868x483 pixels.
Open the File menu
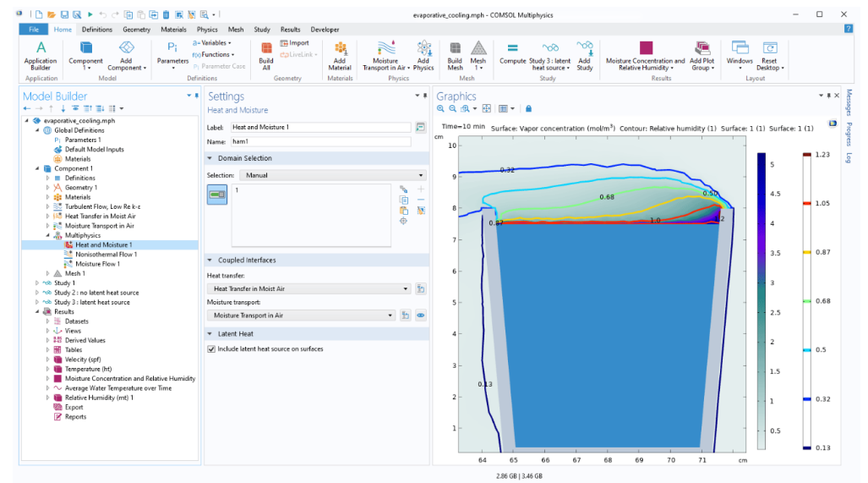[34, 30]
